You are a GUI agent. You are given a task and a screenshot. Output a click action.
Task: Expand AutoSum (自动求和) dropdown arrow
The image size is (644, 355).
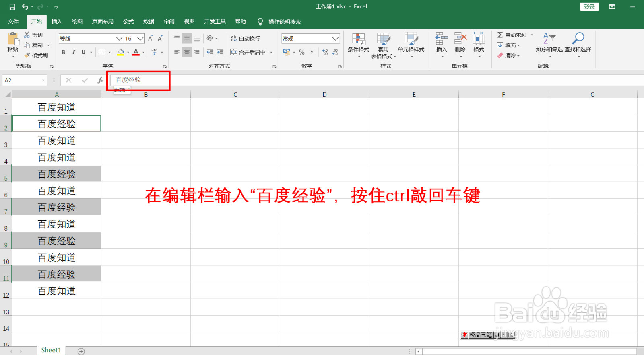pyautogui.click(x=532, y=35)
